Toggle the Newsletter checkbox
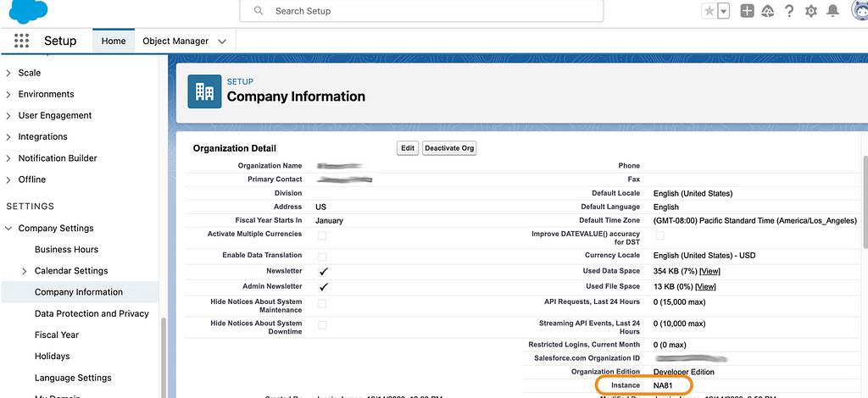Viewport: 868px width, 398px height. pyautogui.click(x=322, y=272)
